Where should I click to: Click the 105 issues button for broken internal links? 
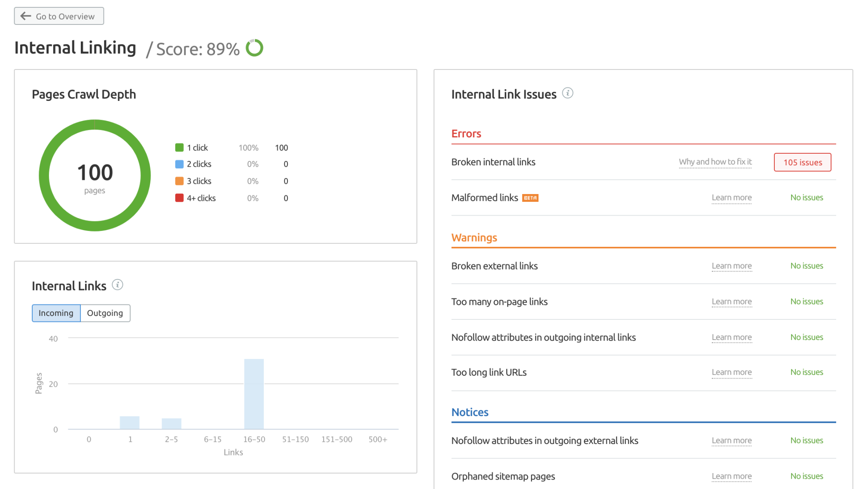click(802, 162)
